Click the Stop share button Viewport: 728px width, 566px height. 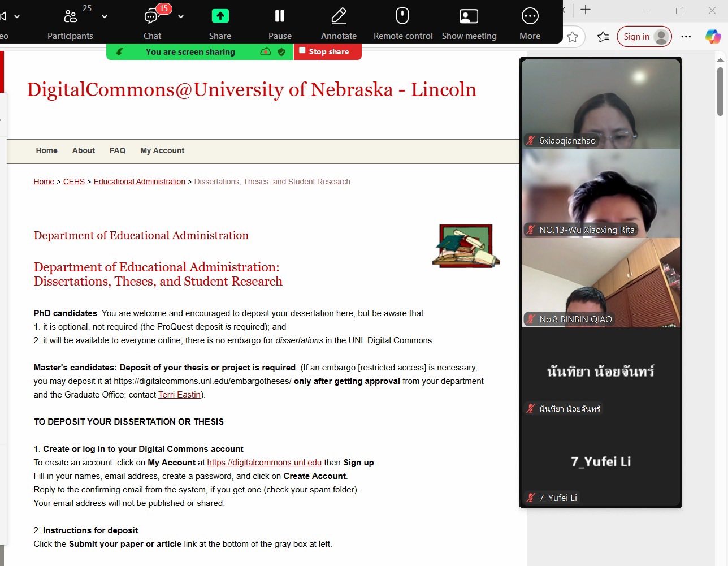pos(327,51)
